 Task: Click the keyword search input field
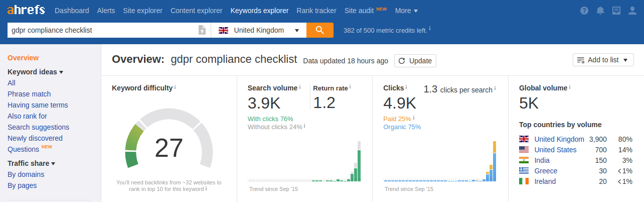click(x=103, y=30)
